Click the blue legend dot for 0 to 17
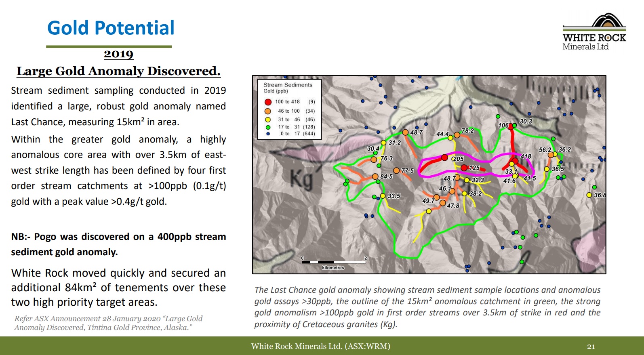The width and height of the screenshot is (644, 355). point(268,134)
